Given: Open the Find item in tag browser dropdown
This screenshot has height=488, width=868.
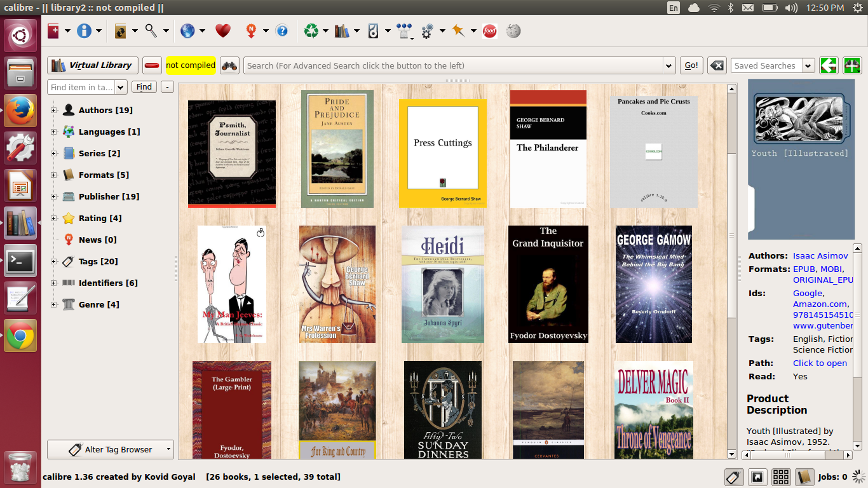Looking at the screenshot, I should (121, 87).
